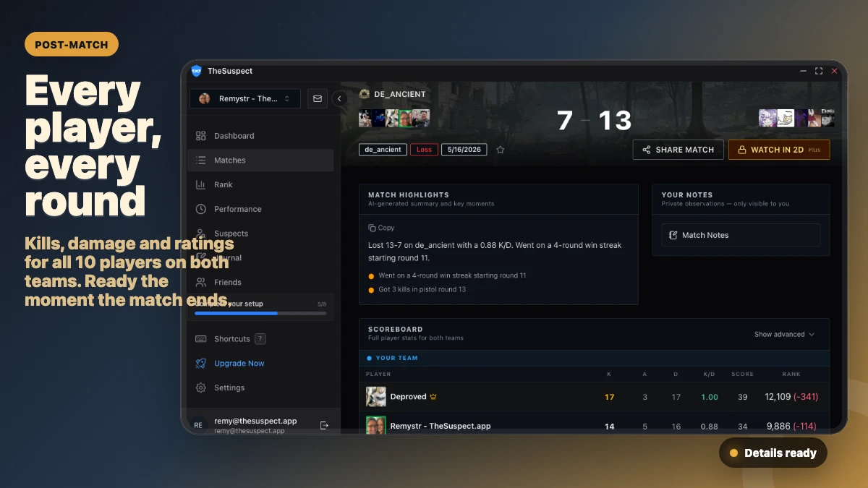Click the MATCH HIGHLIGHTS heading
Screen dimensions: 868x488
pos(409,195)
